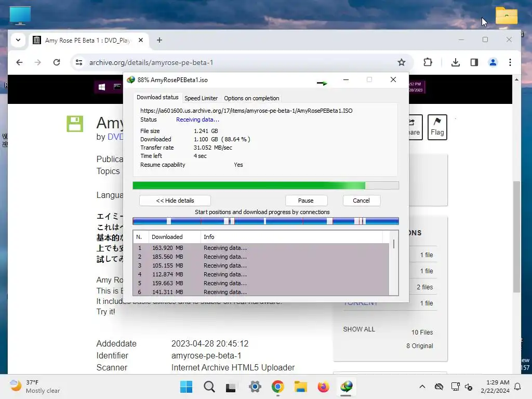This screenshot has width=532, height=399.
Task: Switch to the Download status tab
Action: pyautogui.click(x=157, y=97)
